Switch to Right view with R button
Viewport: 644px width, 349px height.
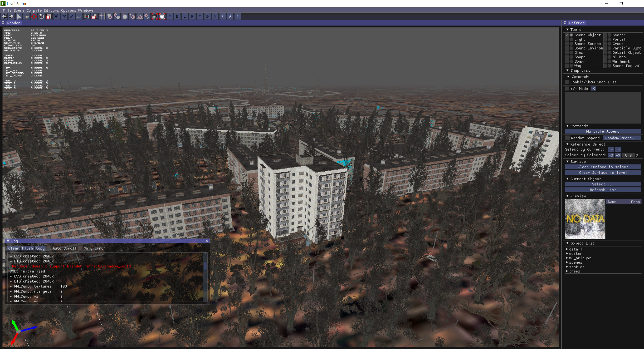point(192,17)
